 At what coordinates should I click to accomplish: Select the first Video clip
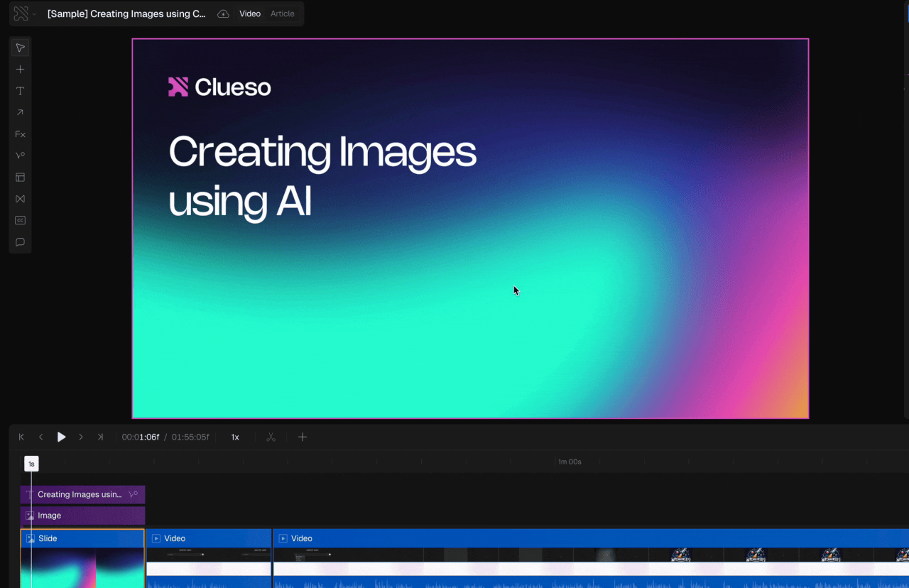click(x=209, y=558)
